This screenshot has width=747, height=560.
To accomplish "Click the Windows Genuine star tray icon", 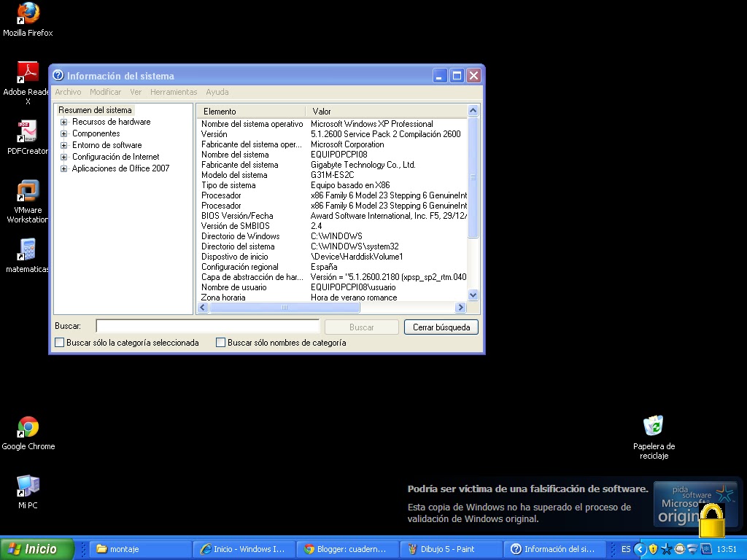I will point(667,549).
